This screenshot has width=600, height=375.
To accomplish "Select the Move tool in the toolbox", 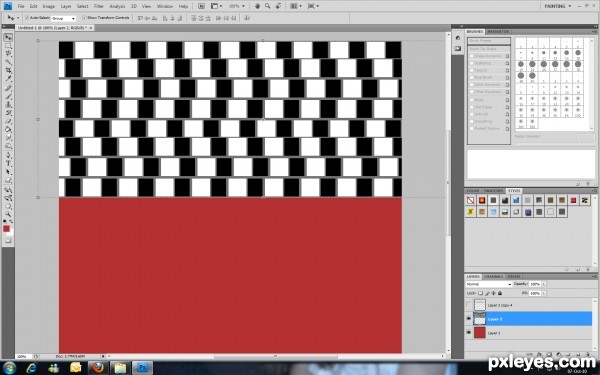I will coord(8,38).
